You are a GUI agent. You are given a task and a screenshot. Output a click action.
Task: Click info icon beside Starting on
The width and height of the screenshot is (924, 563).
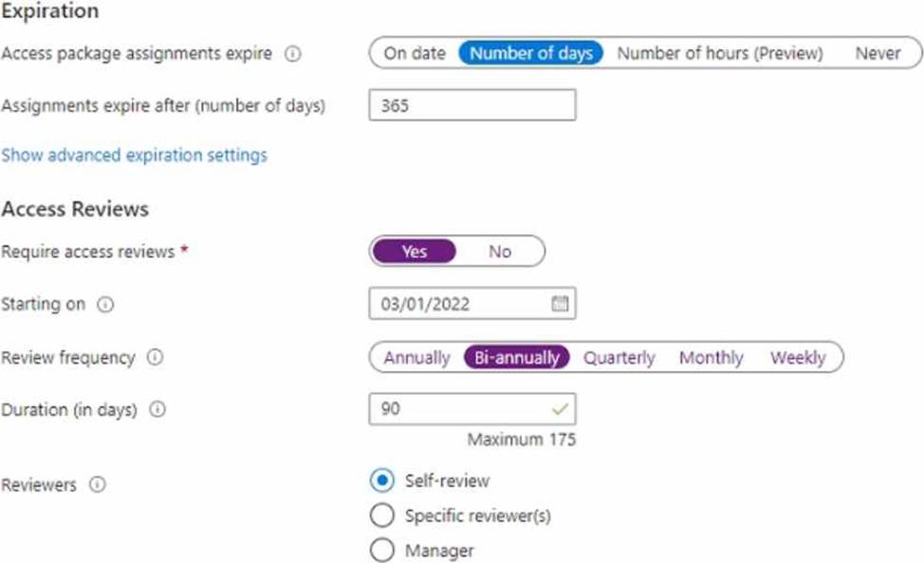point(105,305)
